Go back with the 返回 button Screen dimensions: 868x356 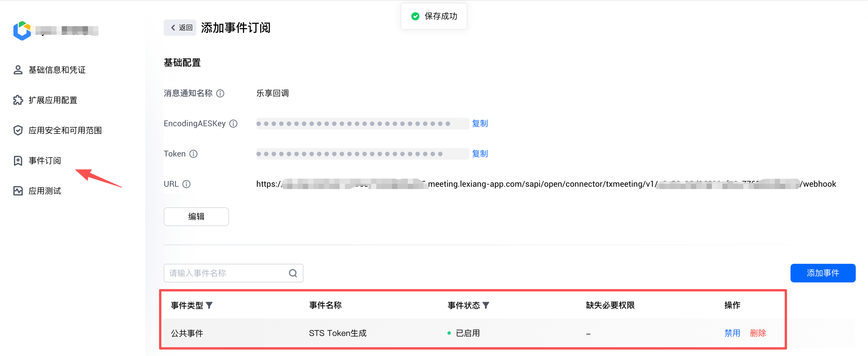(180, 28)
